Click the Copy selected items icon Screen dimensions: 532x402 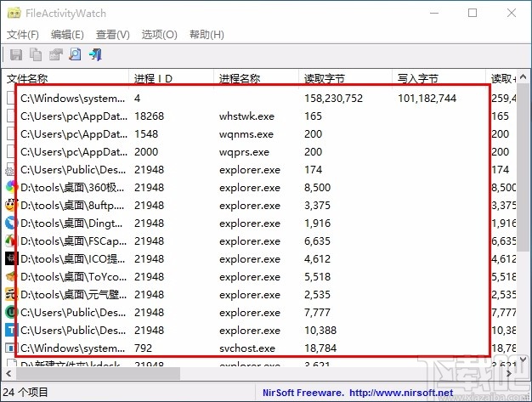(36, 54)
